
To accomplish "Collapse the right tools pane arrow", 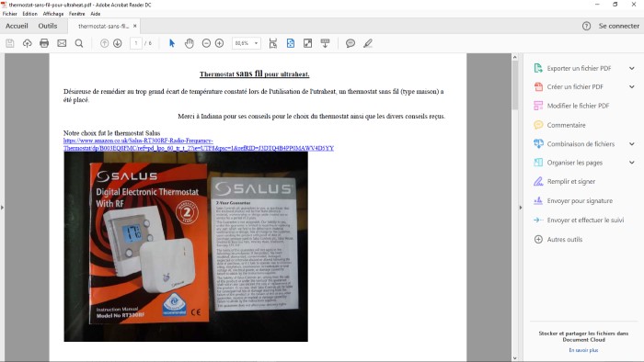I will (521, 208).
